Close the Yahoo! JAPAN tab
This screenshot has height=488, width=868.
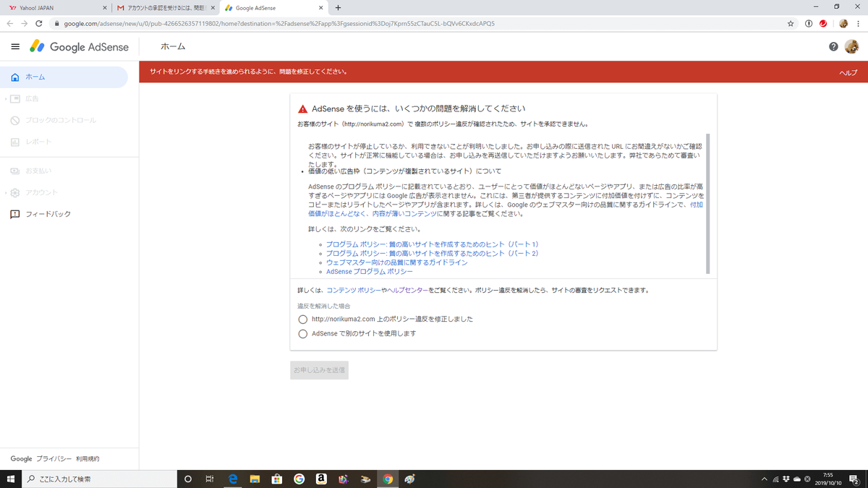[105, 7]
